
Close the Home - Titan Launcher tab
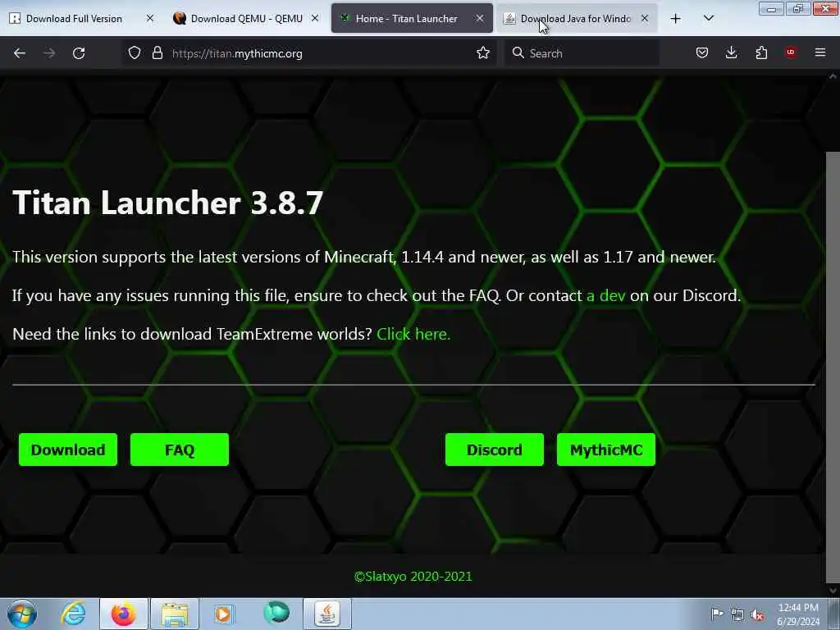[x=479, y=18]
